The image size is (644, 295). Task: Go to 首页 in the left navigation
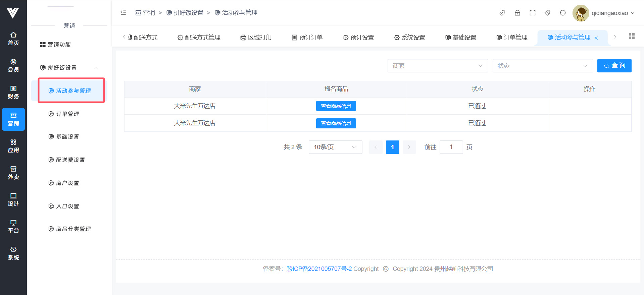[13, 39]
